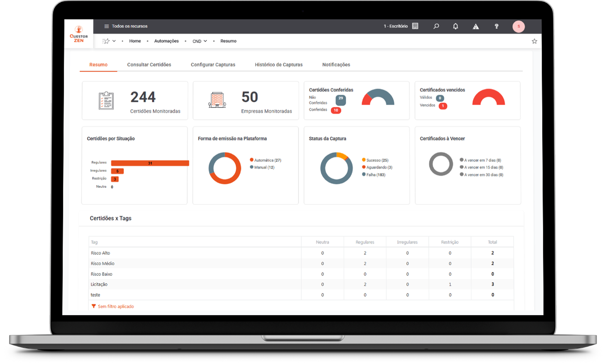Mark the page favorite with the right-hand star icon
The height and width of the screenshot is (364, 607).
(534, 41)
